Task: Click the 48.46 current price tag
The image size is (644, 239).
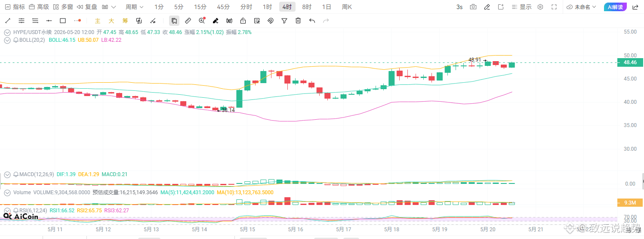Action: tap(630, 62)
